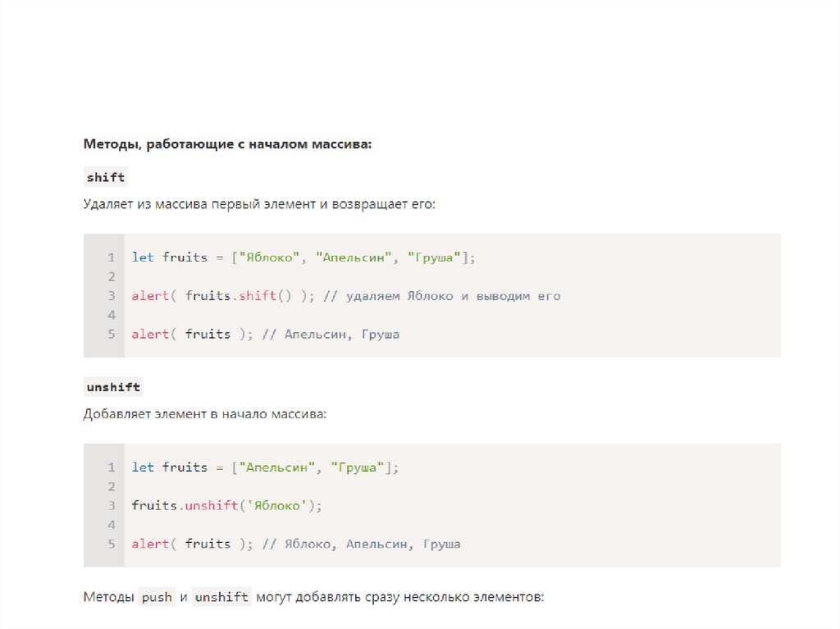This screenshot has height=629, width=840.
Task: Click the inline "push" code in the last sentence
Action: pos(157,598)
